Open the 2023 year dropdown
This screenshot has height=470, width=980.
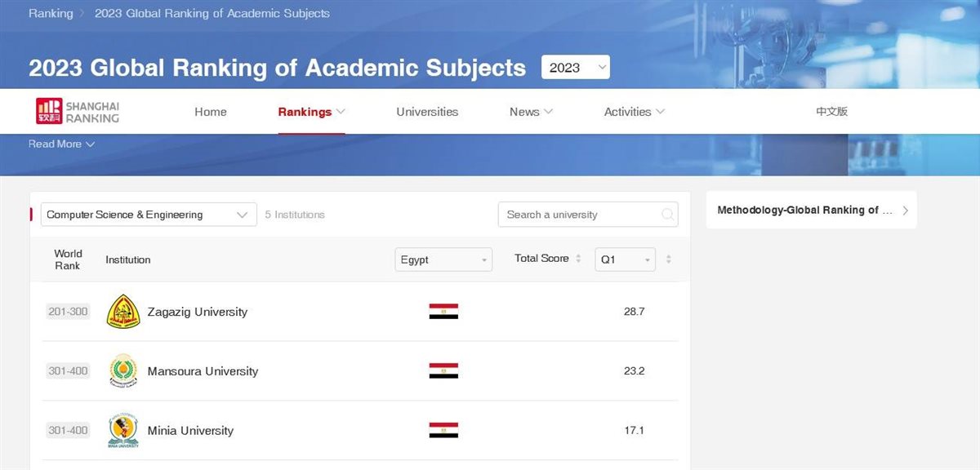575,68
